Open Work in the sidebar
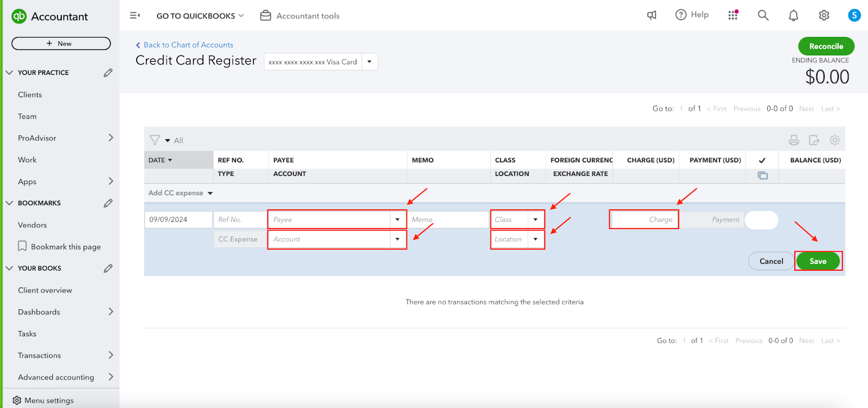Screen dimensions: 868x408 [x=27, y=160]
